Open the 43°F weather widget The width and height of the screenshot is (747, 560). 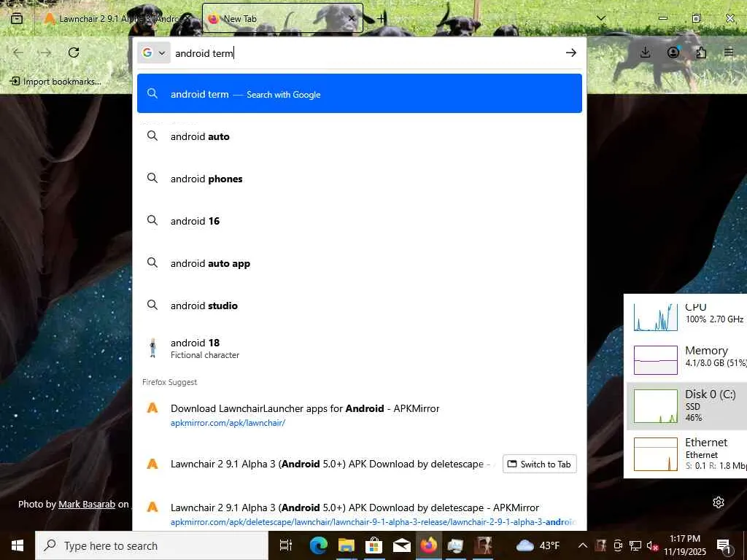538,545
